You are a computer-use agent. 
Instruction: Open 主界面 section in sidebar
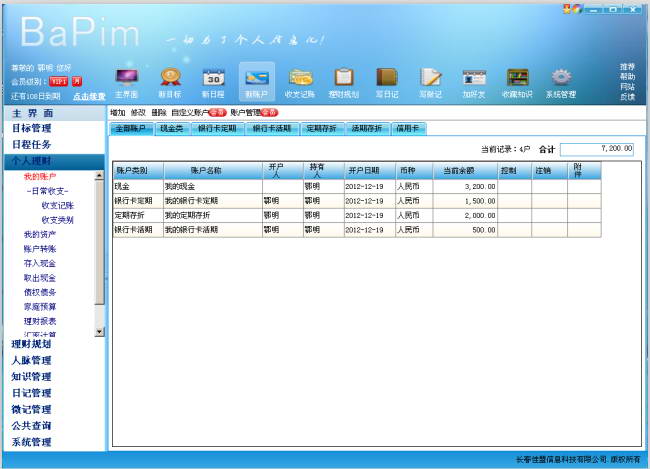[54, 113]
